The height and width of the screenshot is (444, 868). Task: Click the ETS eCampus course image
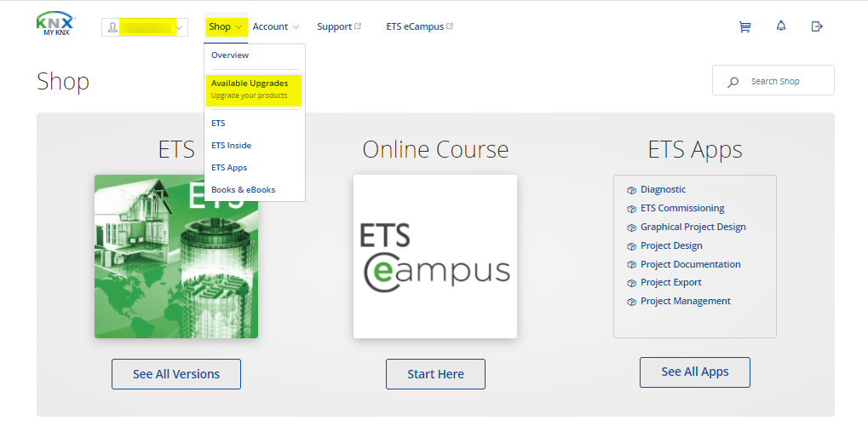click(435, 257)
